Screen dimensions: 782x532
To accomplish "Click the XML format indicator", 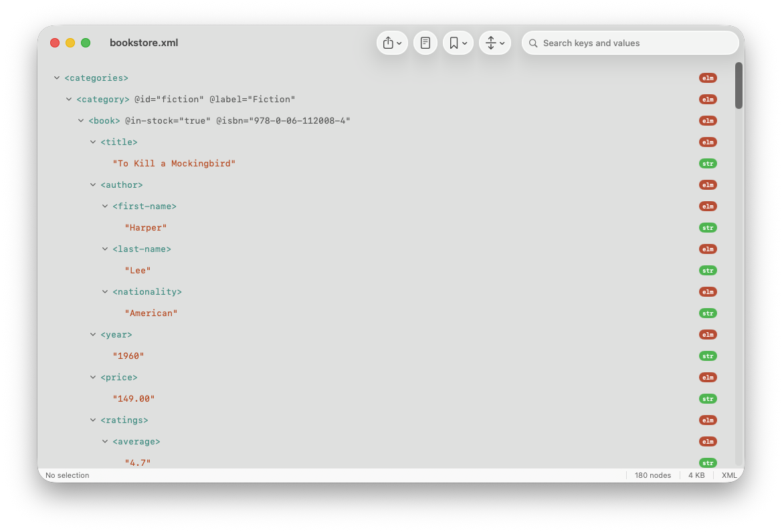I will [729, 475].
